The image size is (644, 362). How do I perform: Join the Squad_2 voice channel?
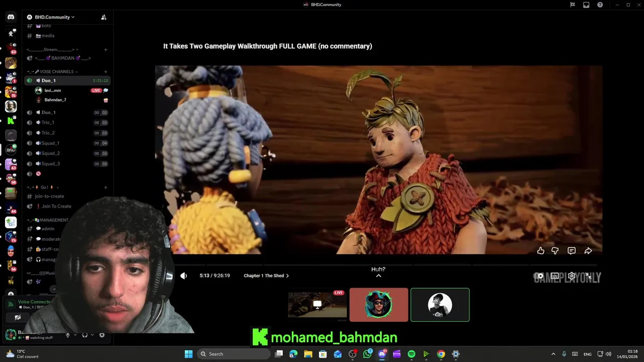point(67,153)
